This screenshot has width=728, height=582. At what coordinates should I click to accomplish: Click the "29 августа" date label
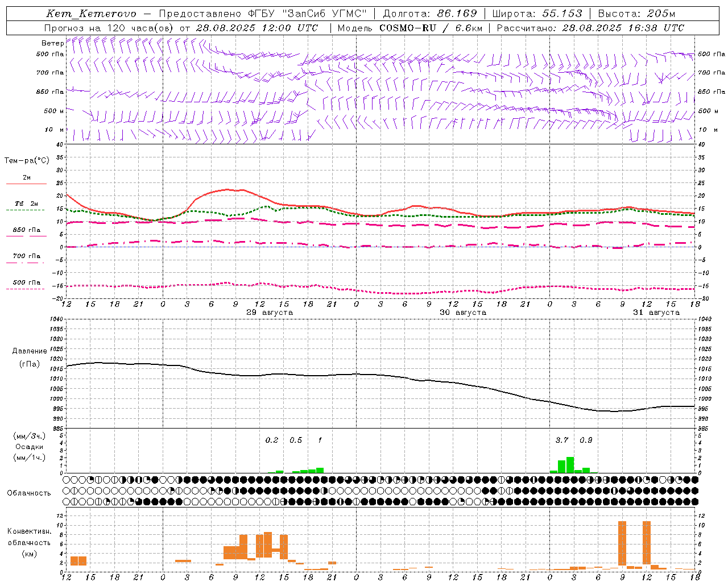270,313
